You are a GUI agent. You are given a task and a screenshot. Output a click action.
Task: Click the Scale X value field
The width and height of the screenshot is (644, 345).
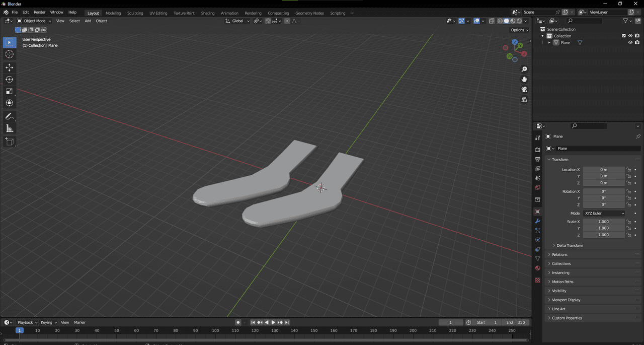click(603, 222)
